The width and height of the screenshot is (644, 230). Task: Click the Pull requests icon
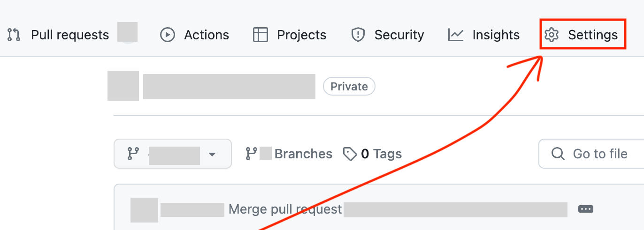pyautogui.click(x=14, y=35)
